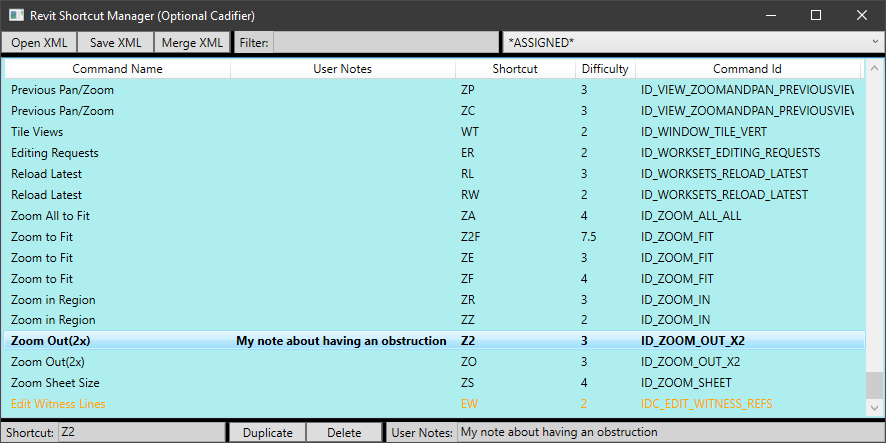Focus the Filter text field
This screenshot has height=443, width=886.
point(385,43)
